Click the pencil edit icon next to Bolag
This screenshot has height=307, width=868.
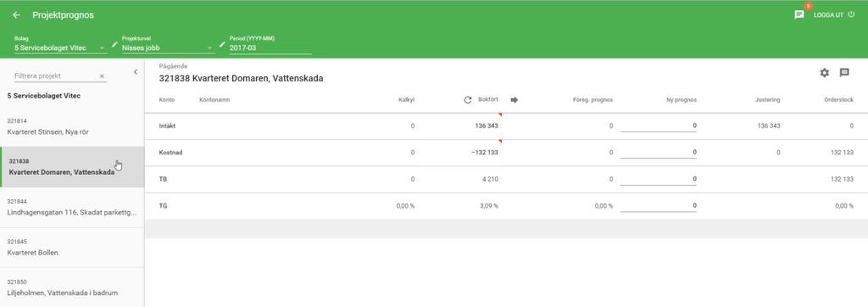point(114,44)
